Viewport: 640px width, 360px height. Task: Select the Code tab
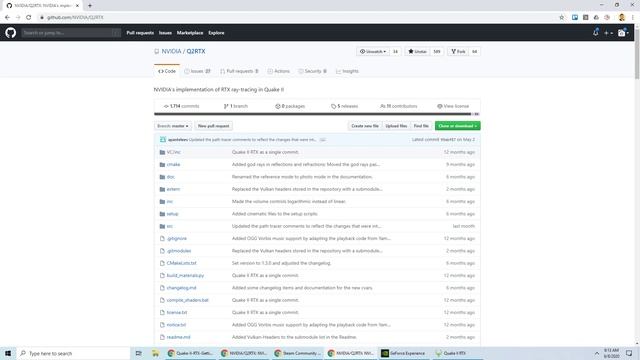click(167, 71)
